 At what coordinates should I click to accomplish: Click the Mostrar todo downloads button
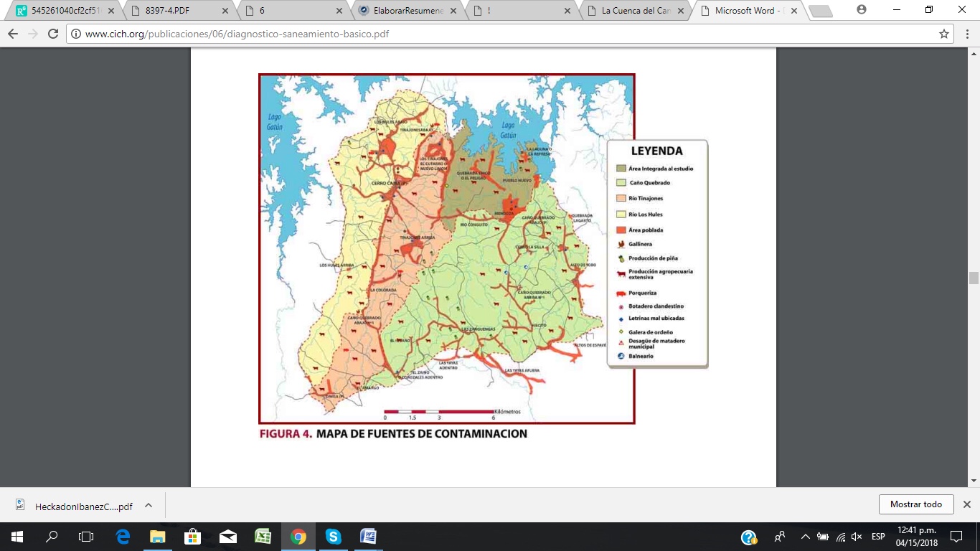pos(915,504)
